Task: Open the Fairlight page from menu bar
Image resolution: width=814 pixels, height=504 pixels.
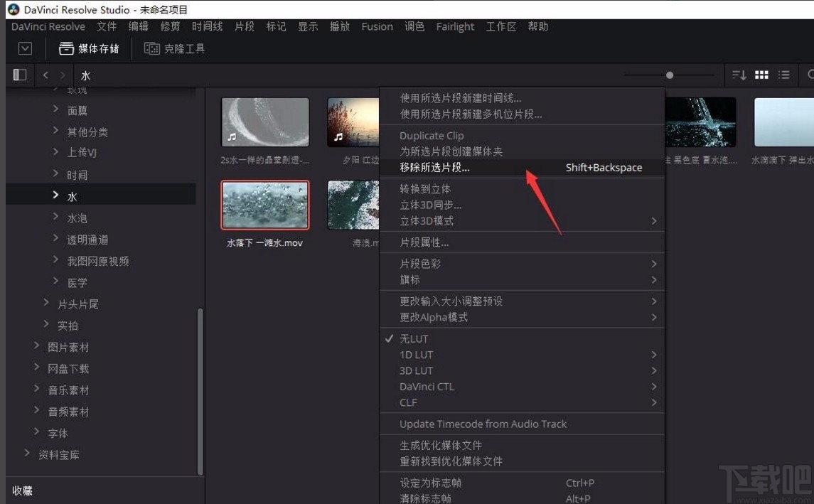Action: click(455, 26)
